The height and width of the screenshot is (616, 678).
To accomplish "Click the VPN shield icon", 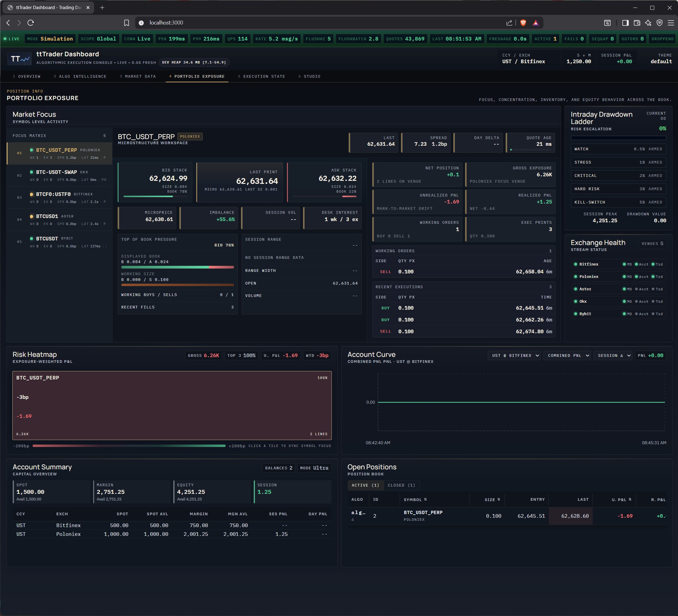I will (x=660, y=22).
